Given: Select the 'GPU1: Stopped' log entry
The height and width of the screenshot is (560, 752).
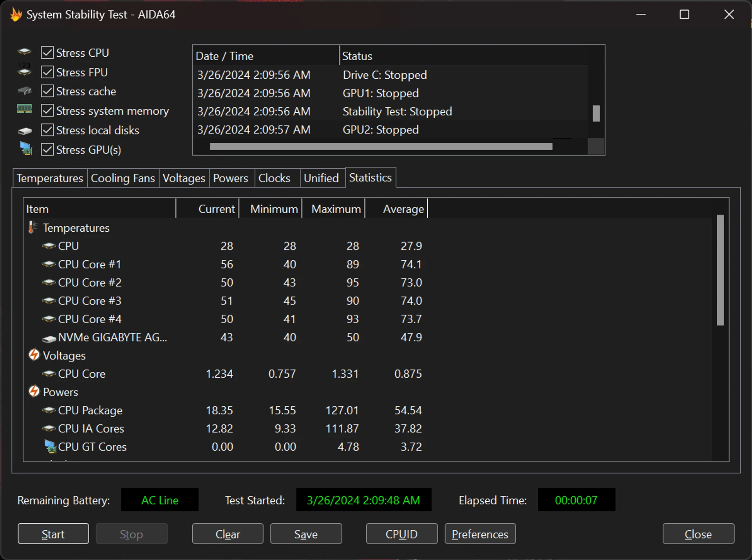Looking at the screenshot, I should (x=390, y=93).
